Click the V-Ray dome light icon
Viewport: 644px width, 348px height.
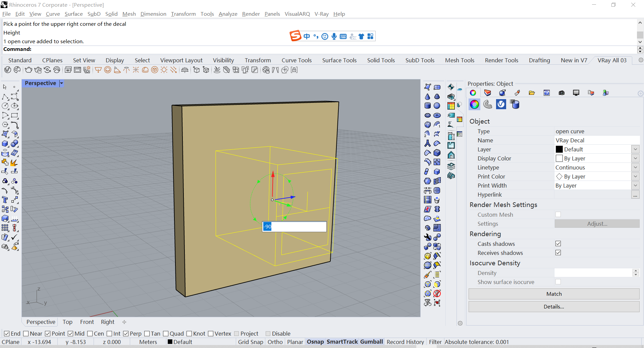145,70
